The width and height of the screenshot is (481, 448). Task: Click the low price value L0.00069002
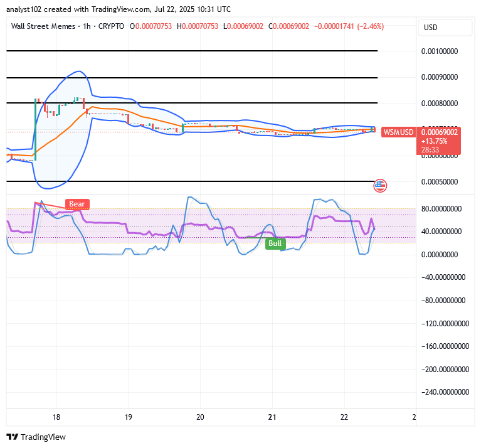coord(243,26)
